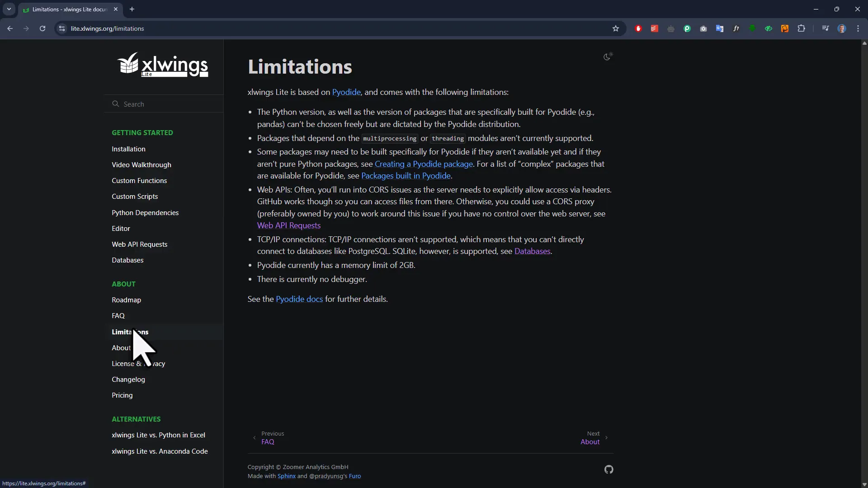Screen dimensions: 868x488
Task: Select FAQ in the About sidebar menu
Action: point(118,315)
